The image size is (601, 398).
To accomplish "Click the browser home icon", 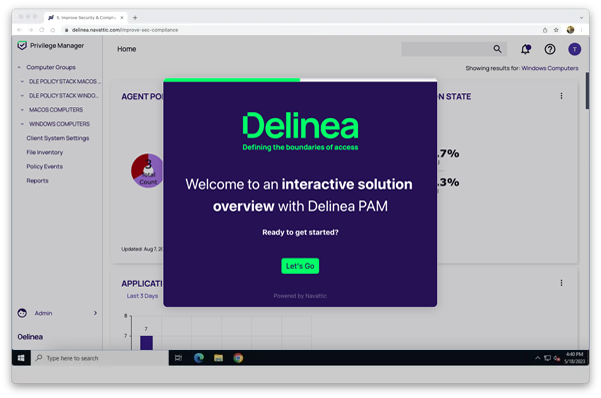I will [x=53, y=30].
